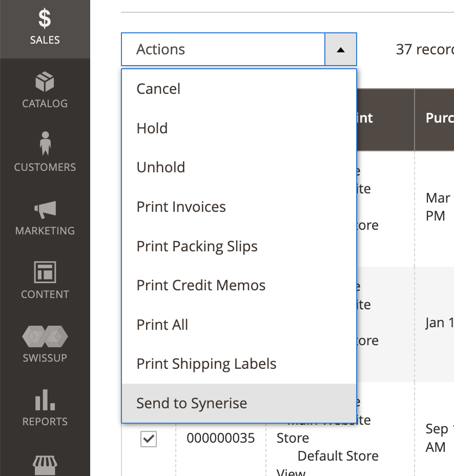Collapse the Actions dropdown arrow
This screenshot has width=454, height=476.
[x=340, y=49]
